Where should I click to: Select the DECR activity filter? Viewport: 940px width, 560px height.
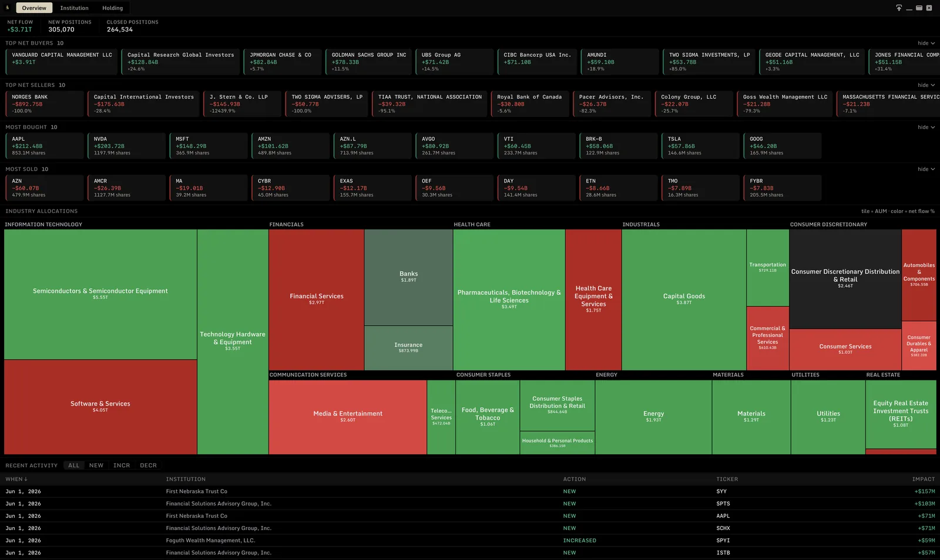pyautogui.click(x=148, y=465)
